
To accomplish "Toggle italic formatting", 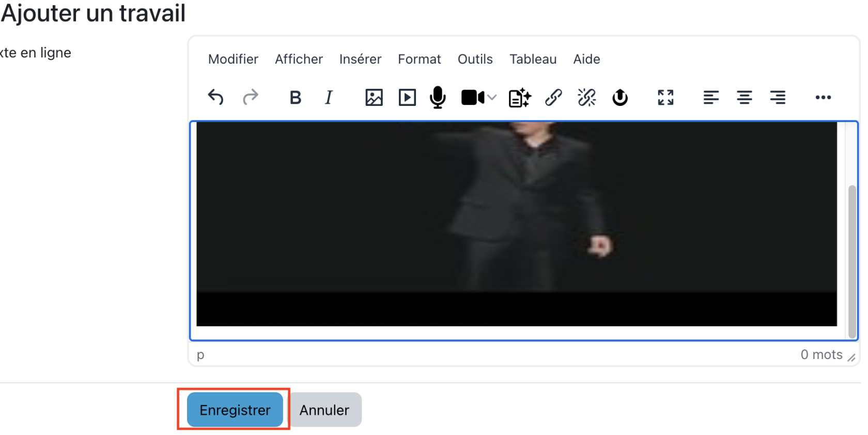I will (329, 97).
